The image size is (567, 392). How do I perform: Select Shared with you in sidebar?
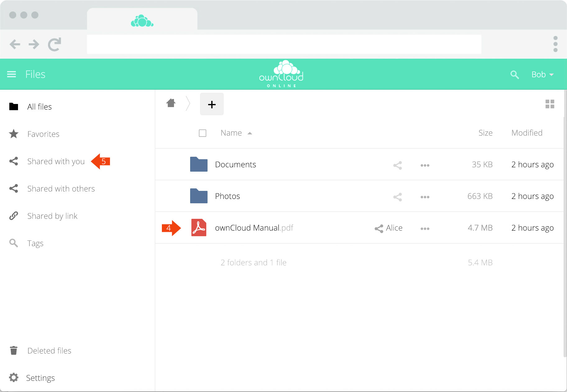pos(56,161)
